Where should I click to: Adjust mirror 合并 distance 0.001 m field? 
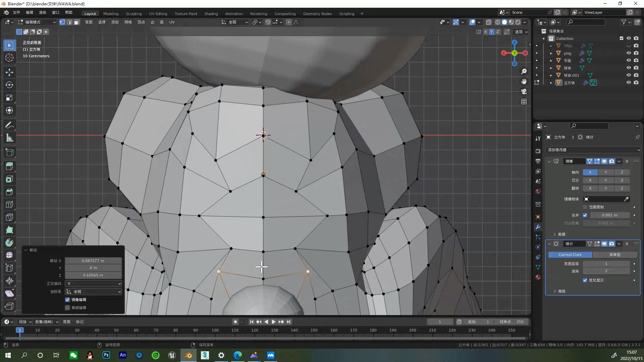[610, 215]
